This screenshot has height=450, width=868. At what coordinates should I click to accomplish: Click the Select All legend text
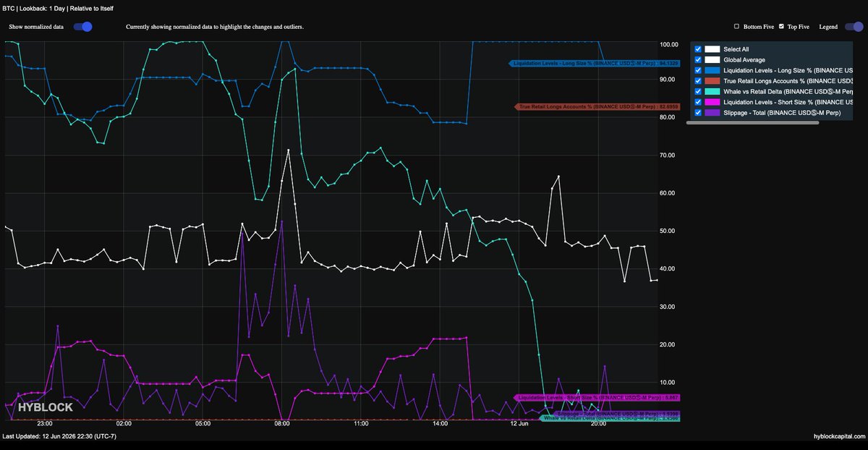click(736, 49)
